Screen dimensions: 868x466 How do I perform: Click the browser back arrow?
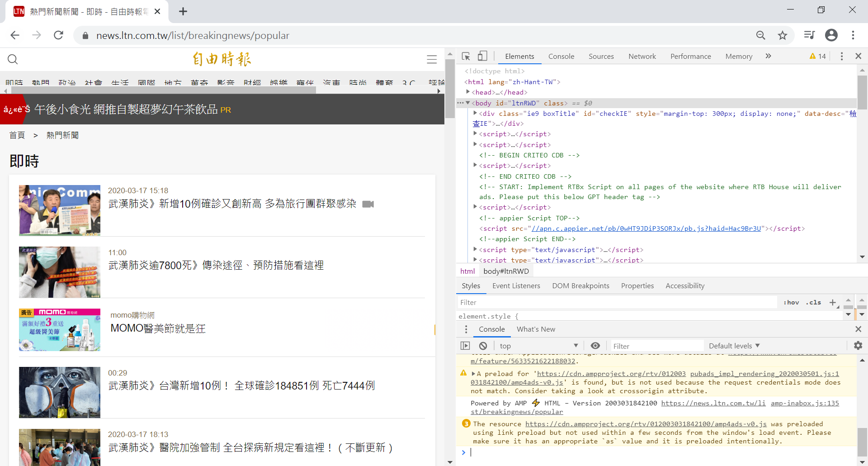pos(15,35)
